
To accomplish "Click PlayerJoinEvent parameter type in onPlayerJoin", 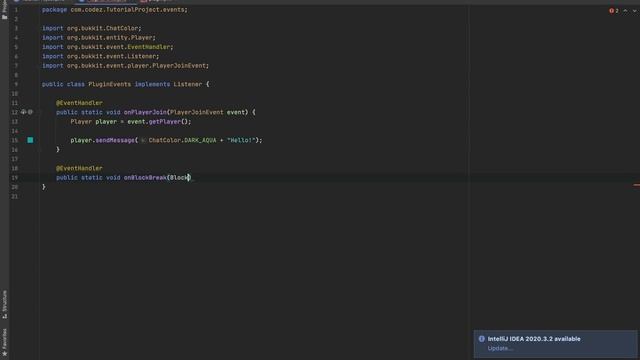I will [x=197, y=112].
